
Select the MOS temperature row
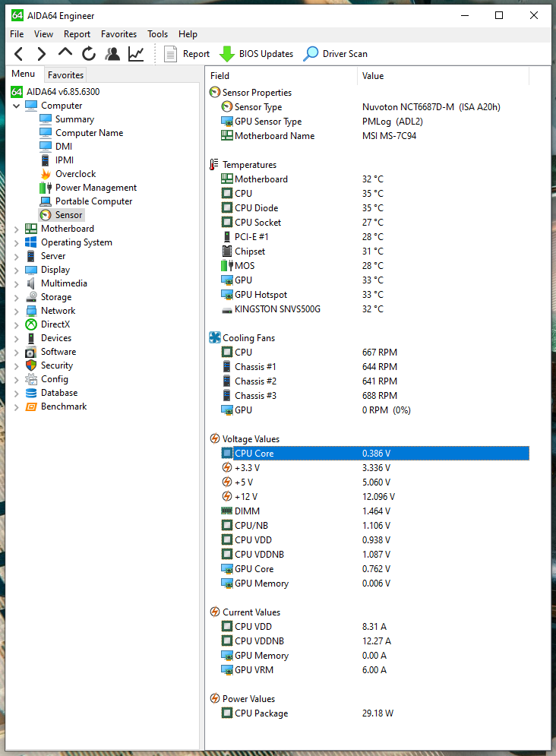[x=374, y=266]
